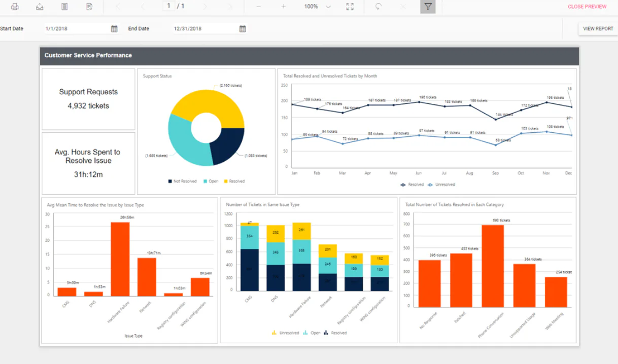Click the document export icon next to print layout
Image resolution: width=618 pixels, height=364 pixels.
[x=88, y=7]
